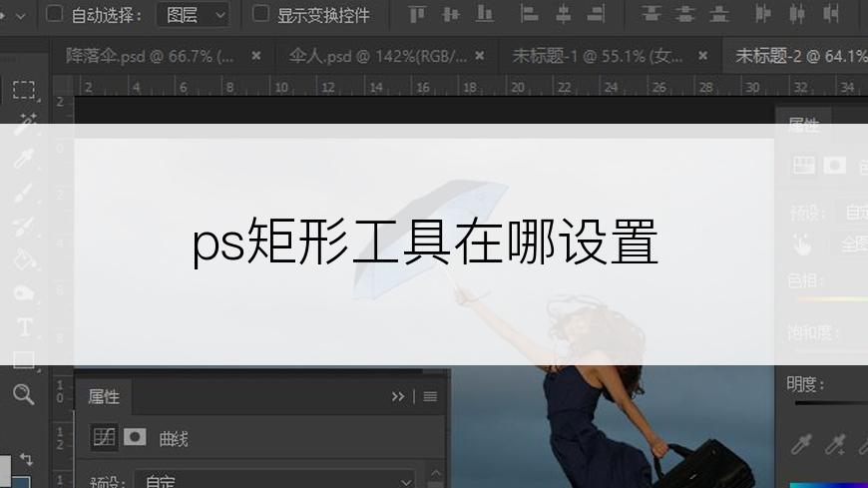This screenshot has width=868, height=488.
Task: Click the 明度 slider track
Action: [830, 404]
